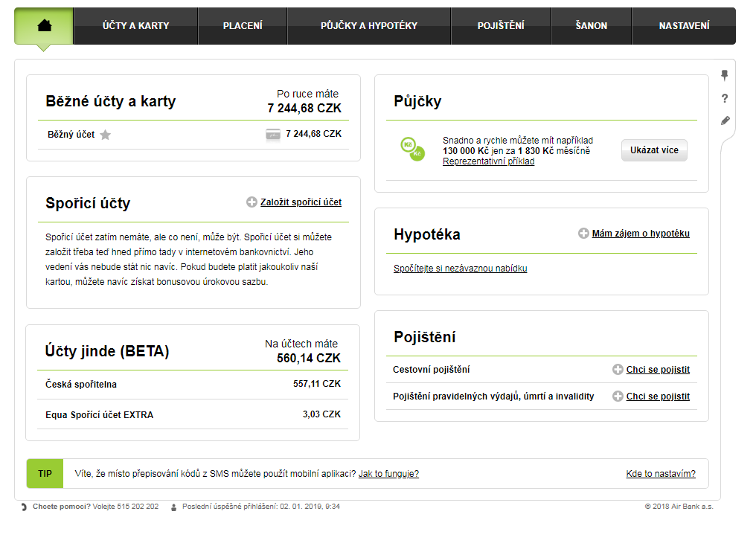Click the Účty jinde (BETA) heading

click(x=107, y=351)
